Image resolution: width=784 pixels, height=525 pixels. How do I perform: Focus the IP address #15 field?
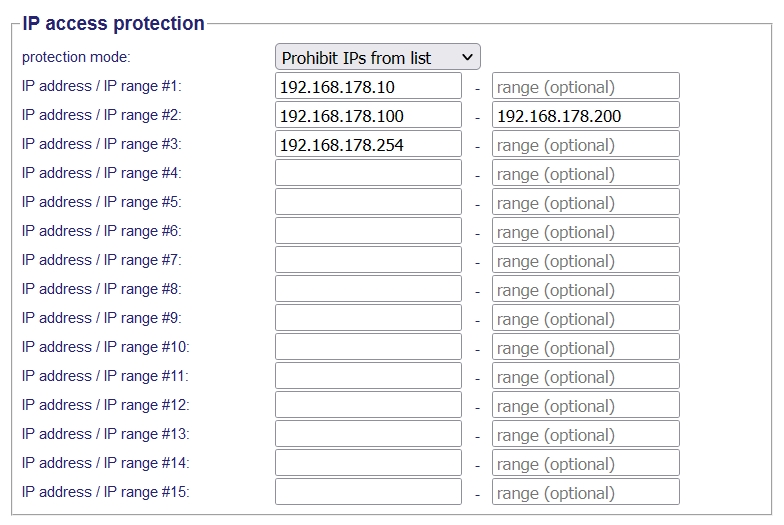point(368,493)
